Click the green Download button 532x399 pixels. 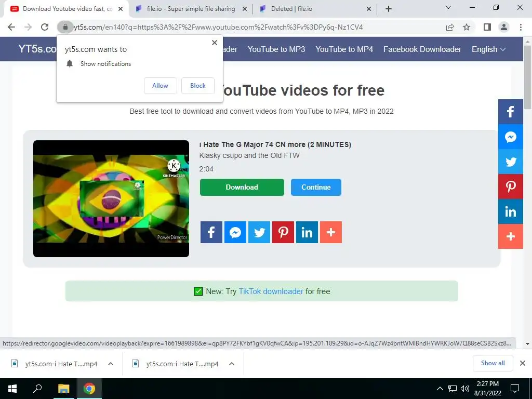pos(242,187)
